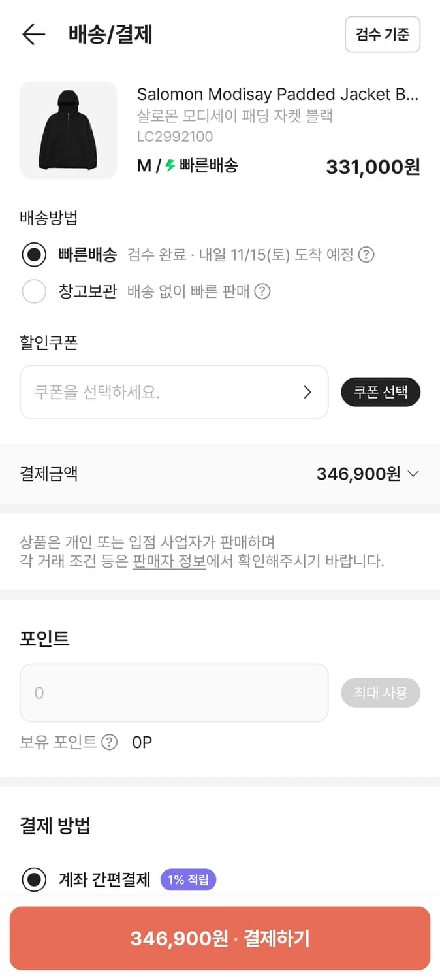This screenshot has width=440, height=980.
Task: Click the black 쿠폰 선택 button
Action: [x=381, y=392]
